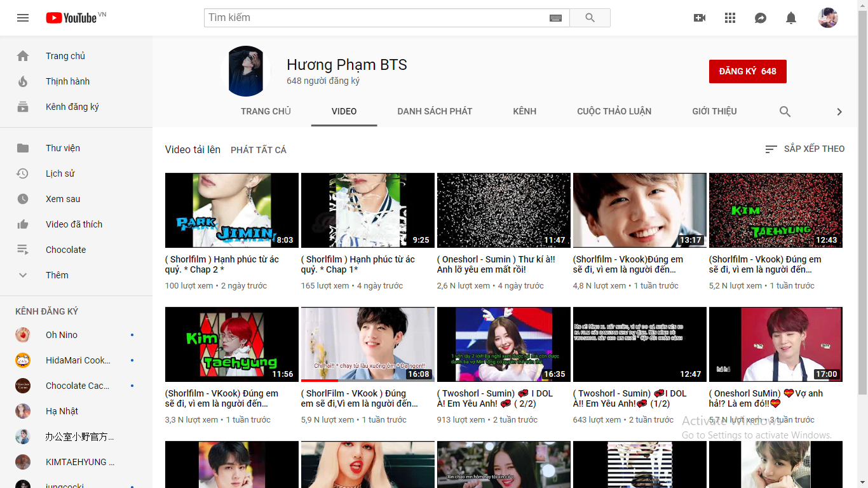Open title "Thư kí à!! Anh lỡ yêu em mất rồi!"

[x=496, y=264]
